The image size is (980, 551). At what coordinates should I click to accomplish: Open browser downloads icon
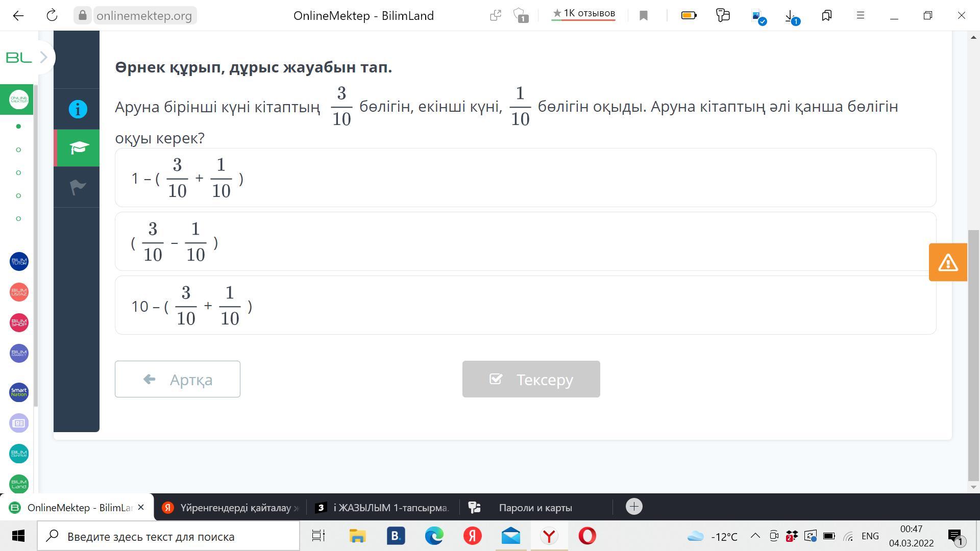pos(791,16)
